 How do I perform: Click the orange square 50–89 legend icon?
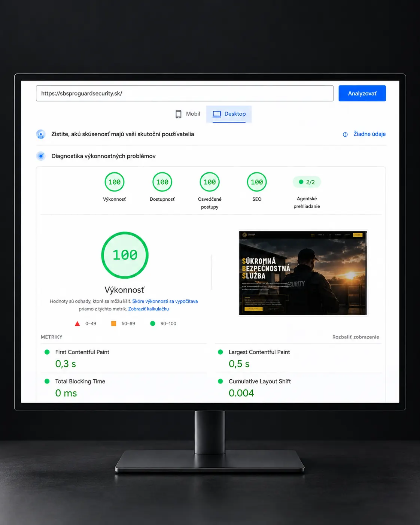pos(114,324)
